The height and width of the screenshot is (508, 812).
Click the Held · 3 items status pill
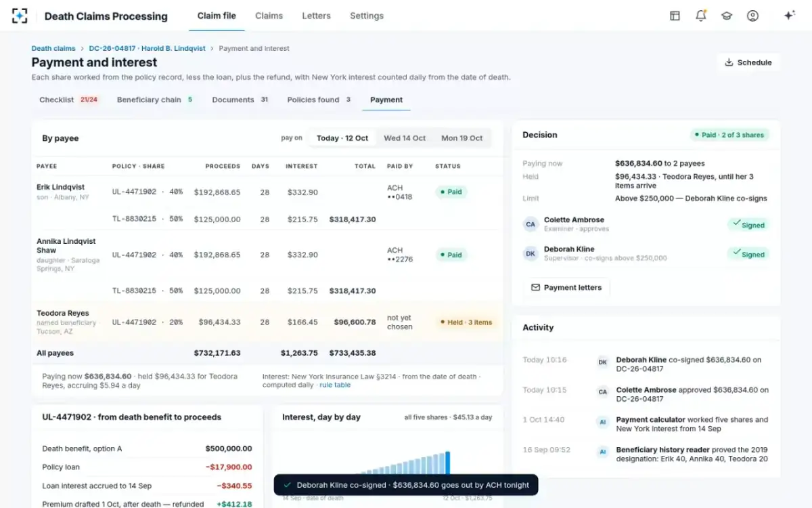coord(466,322)
